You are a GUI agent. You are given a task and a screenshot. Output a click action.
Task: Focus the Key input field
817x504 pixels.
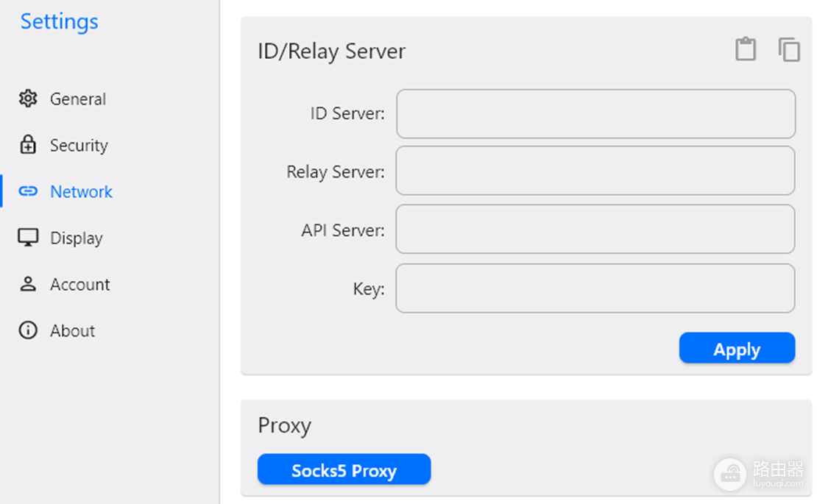(595, 288)
